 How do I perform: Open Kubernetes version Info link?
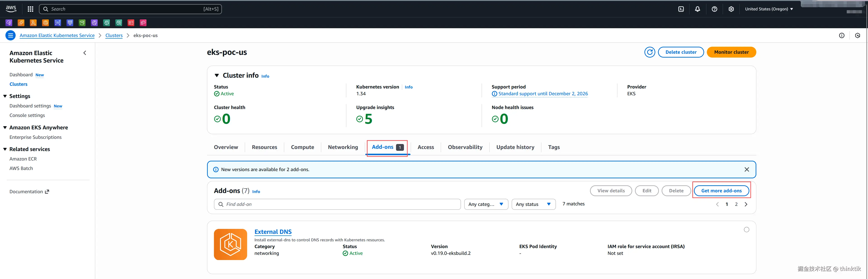point(408,87)
